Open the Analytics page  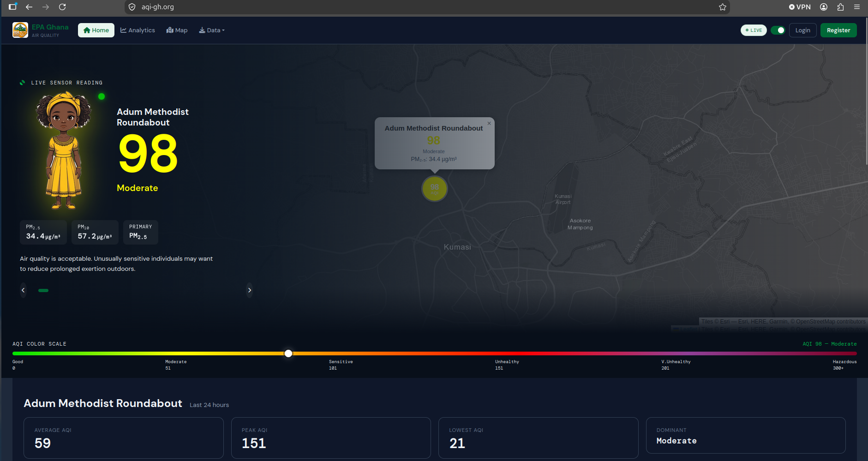[x=138, y=30]
